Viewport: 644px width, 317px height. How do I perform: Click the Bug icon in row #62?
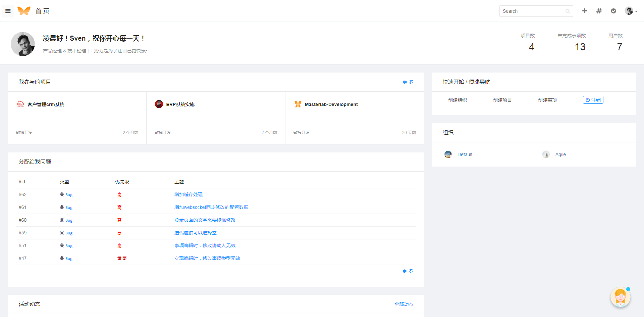(x=62, y=194)
